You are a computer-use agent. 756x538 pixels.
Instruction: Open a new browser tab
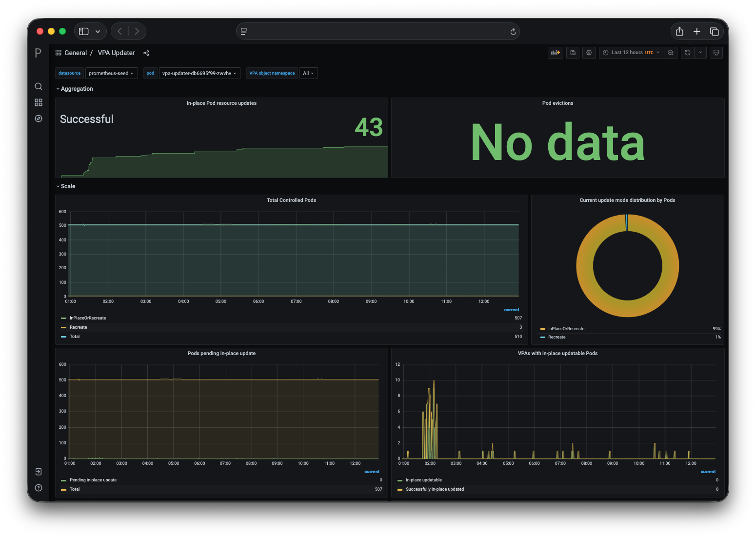pyautogui.click(x=697, y=31)
